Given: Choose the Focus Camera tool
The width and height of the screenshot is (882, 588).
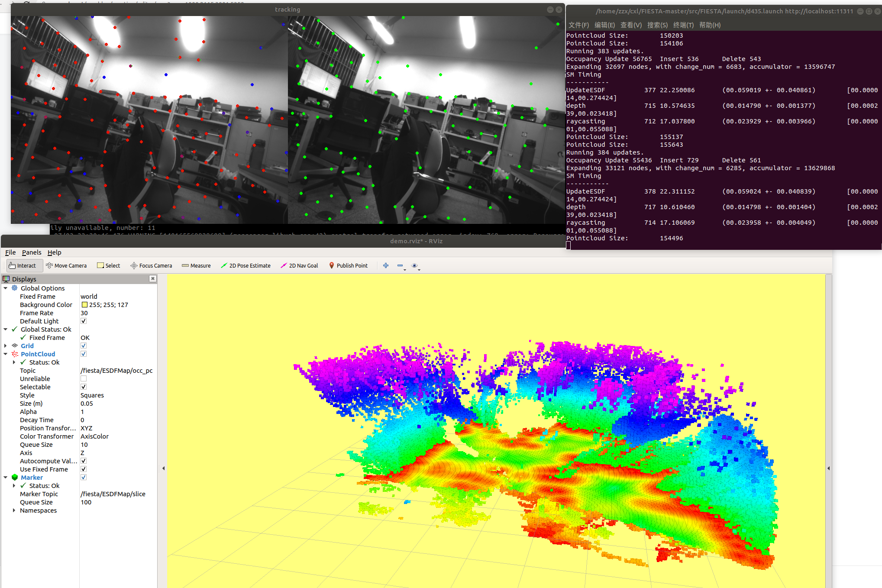Looking at the screenshot, I should [151, 265].
